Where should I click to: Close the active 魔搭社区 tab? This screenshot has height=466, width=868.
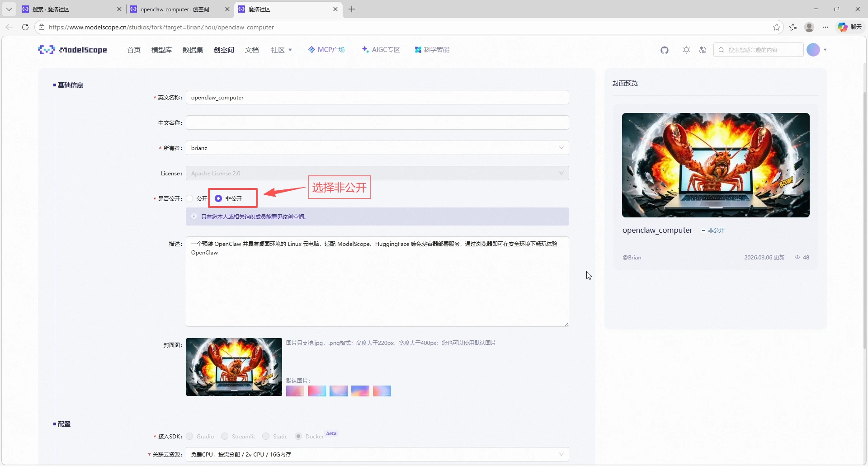tap(335, 9)
